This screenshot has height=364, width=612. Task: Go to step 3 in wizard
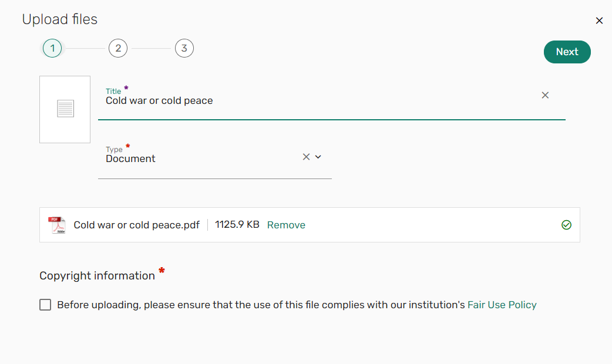[x=184, y=48]
